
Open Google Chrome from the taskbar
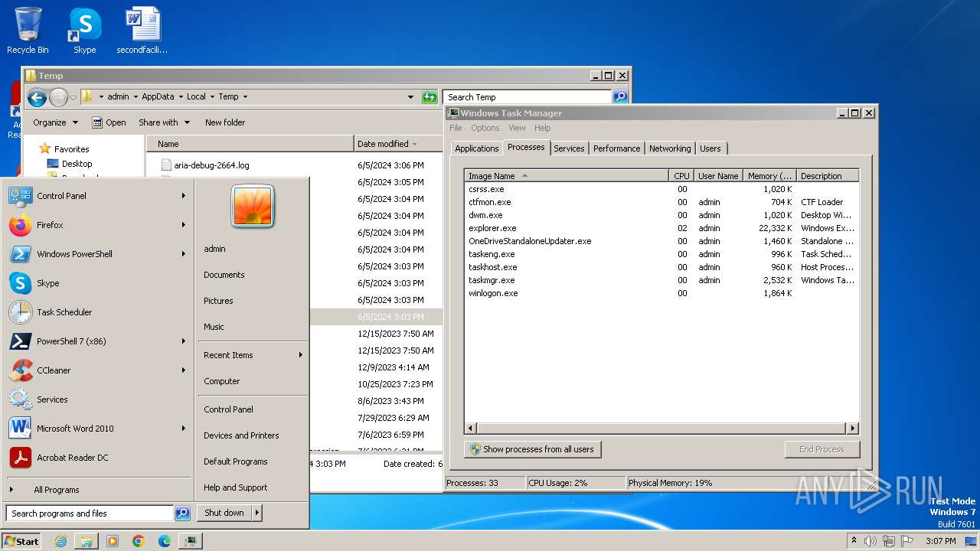point(139,541)
